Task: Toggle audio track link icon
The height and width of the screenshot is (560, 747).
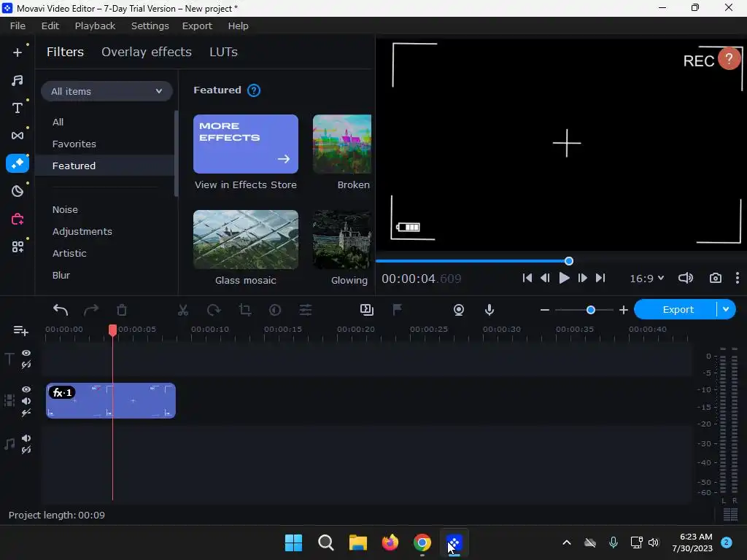Action: pos(26,450)
